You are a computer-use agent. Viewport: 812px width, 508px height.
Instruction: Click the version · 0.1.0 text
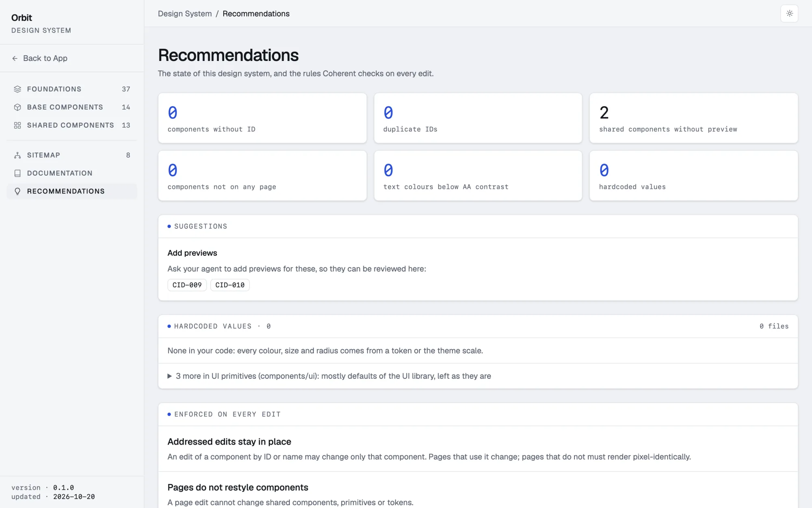click(x=43, y=488)
